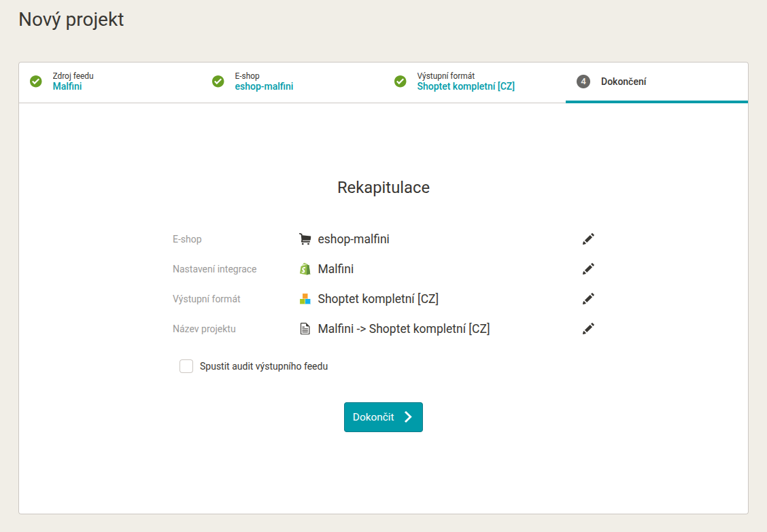Click 'Malfini -> Shoptet kompletní [CZ]' project name
The image size is (767, 532).
[403, 329]
